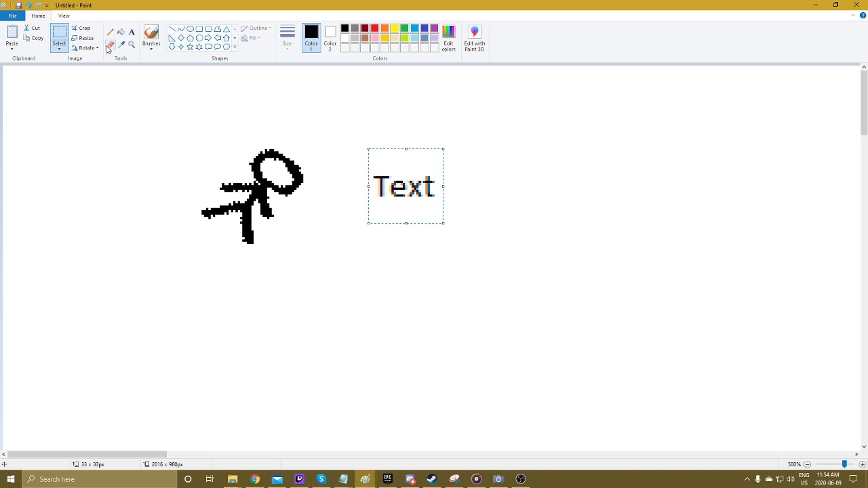The width and height of the screenshot is (868, 488).
Task: Collapse the ribbon with the chevron
Action: [853, 16]
